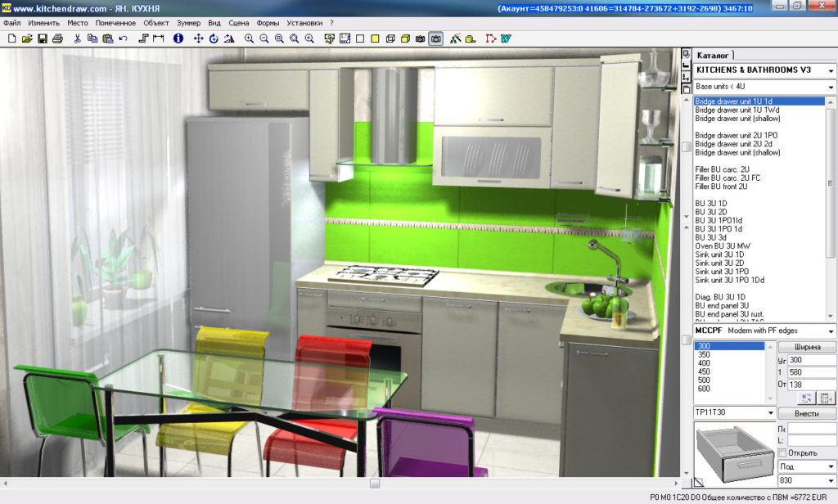Open the TP11T30 handle dropdown

point(770,413)
